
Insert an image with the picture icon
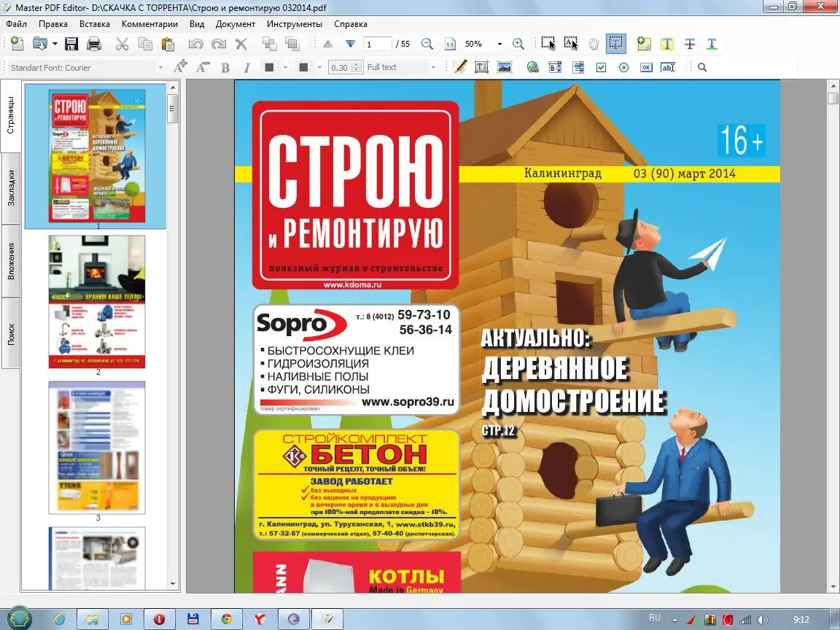(504, 67)
